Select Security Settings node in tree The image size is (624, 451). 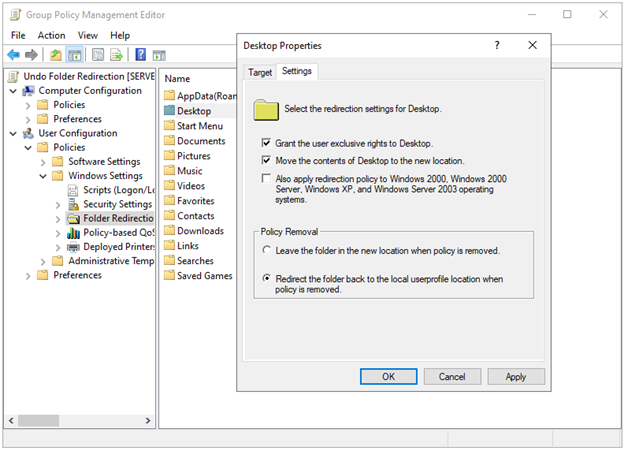tap(117, 204)
